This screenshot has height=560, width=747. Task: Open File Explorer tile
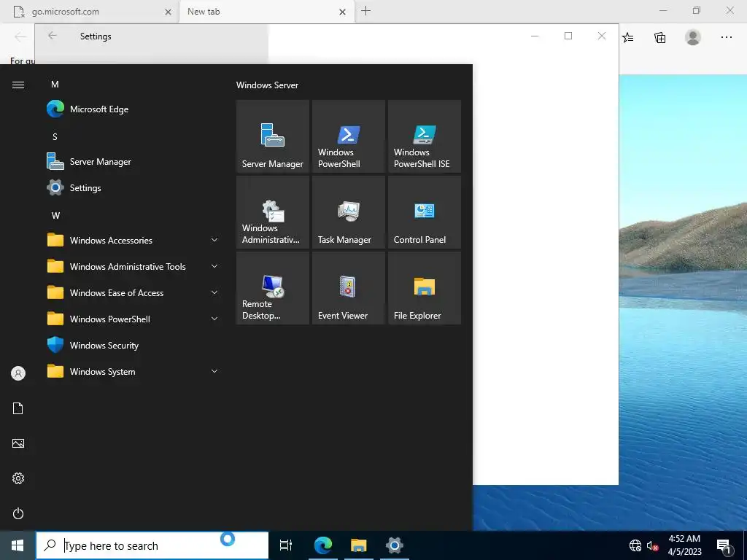425,288
